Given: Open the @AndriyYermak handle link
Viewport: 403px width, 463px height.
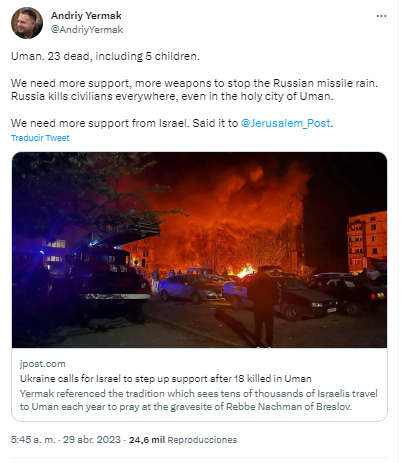Looking at the screenshot, I should tap(87, 30).
